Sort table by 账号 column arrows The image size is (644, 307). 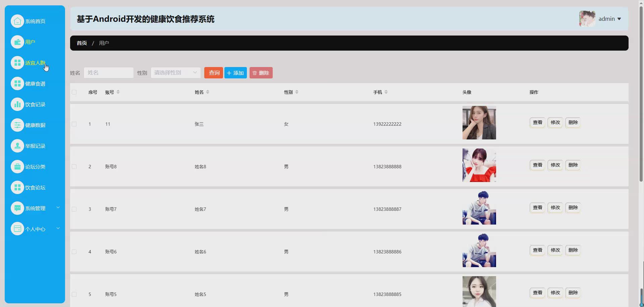tap(118, 92)
